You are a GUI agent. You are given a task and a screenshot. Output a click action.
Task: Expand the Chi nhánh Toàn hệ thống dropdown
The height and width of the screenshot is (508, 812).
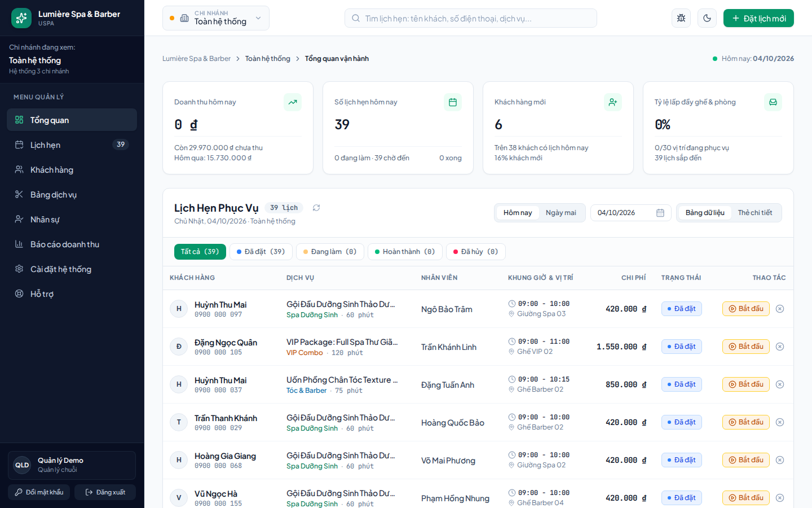point(216,18)
